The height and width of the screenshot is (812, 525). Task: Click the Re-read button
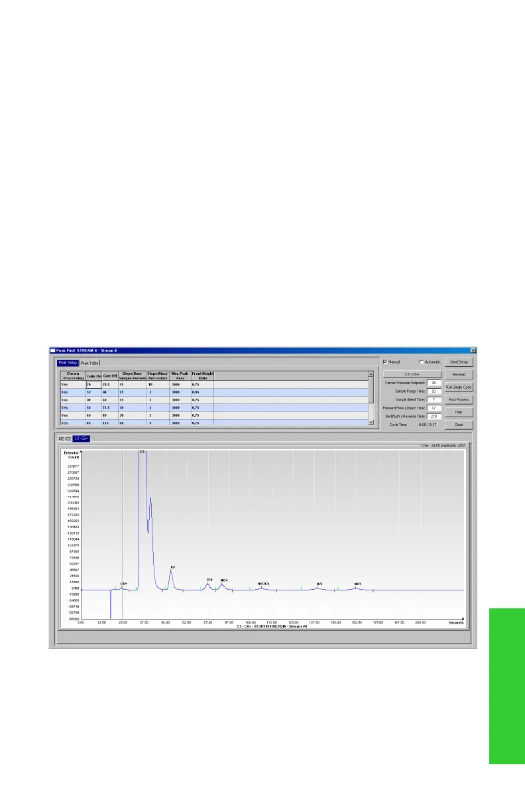459,374
